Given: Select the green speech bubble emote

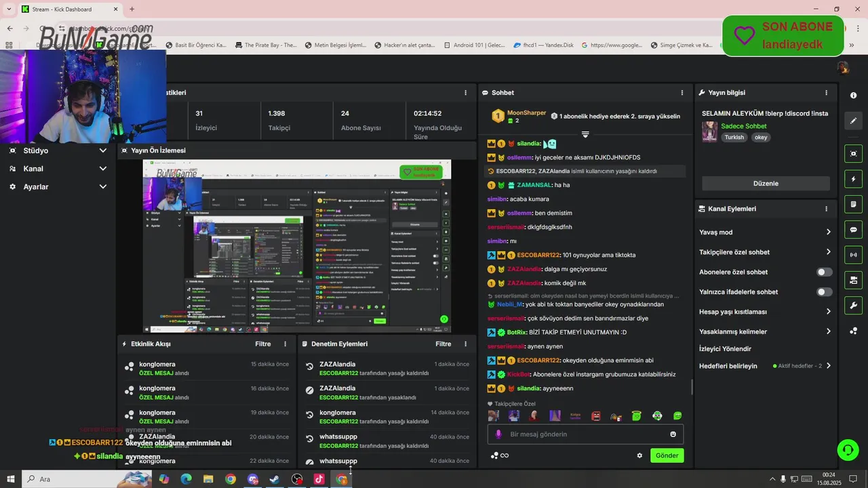Looking at the screenshot, I should [x=677, y=416].
